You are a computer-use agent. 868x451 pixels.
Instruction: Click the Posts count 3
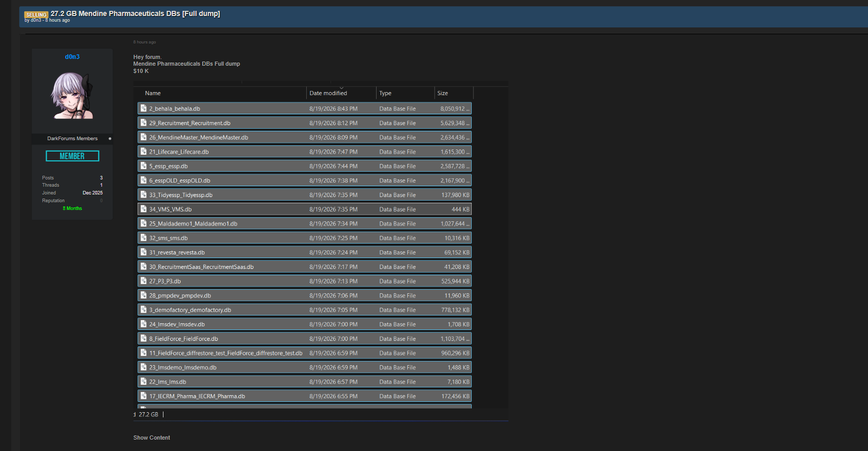coord(101,178)
